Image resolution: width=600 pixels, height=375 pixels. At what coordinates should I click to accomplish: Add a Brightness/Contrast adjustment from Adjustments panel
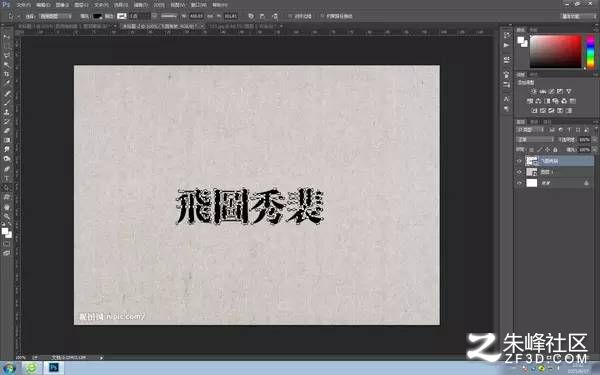533,91
